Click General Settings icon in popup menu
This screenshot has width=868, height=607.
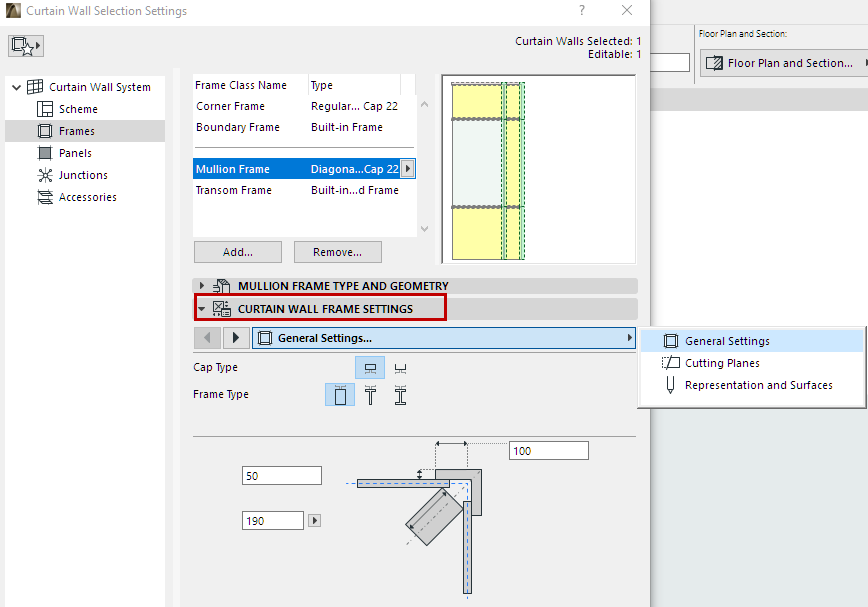[x=670, y=341]
